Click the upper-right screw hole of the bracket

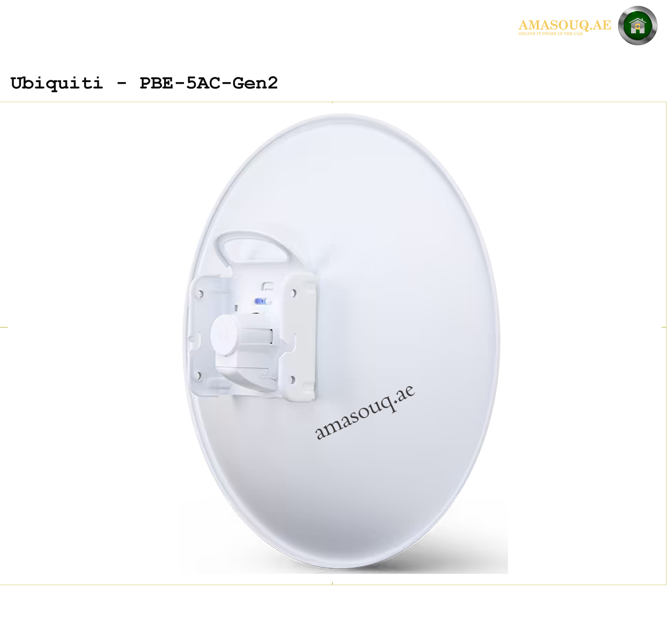pyautogui.click(x=293, y=293)
